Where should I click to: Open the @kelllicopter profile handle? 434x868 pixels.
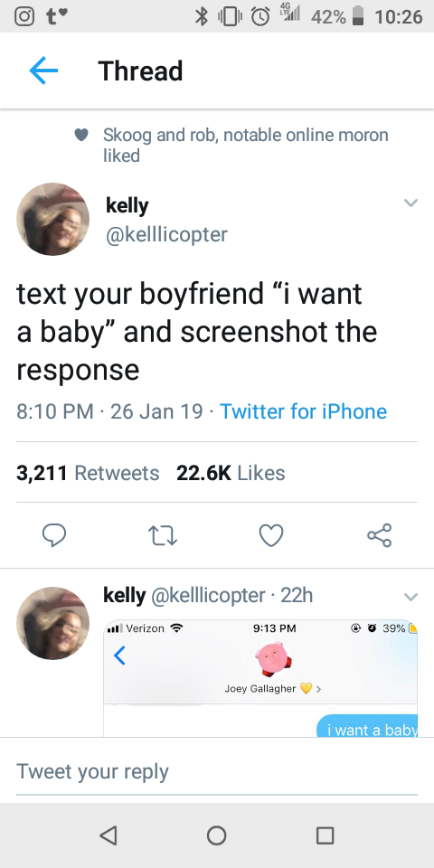point(166,234)
